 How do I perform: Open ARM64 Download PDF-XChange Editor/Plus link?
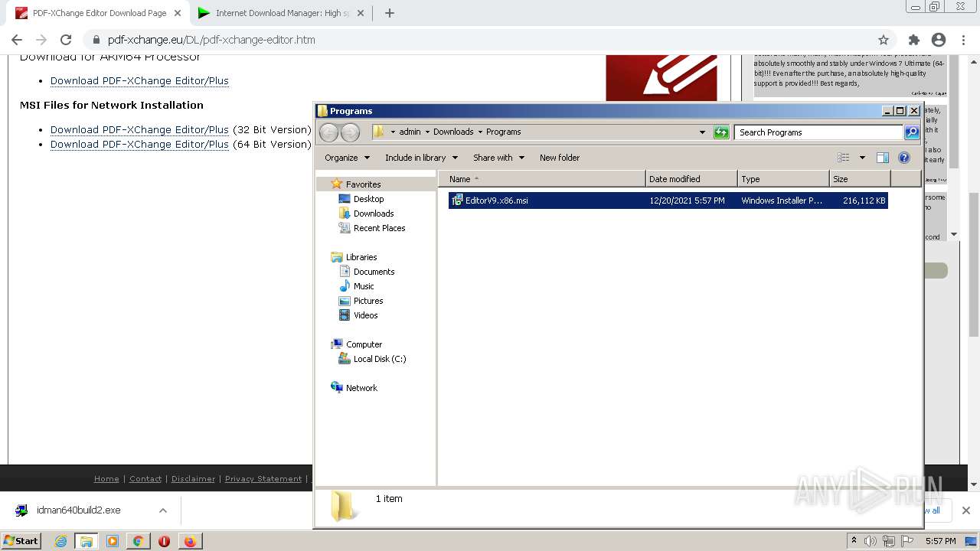139,80
